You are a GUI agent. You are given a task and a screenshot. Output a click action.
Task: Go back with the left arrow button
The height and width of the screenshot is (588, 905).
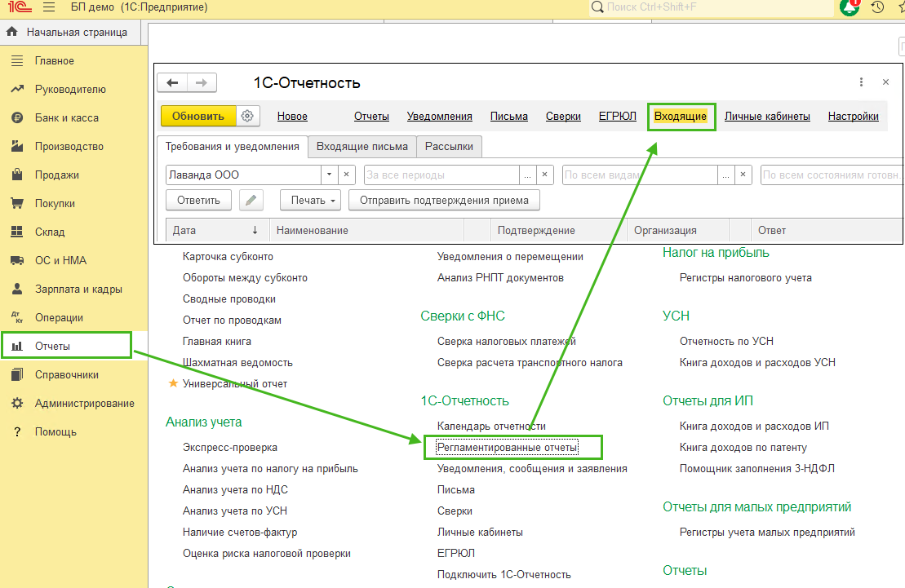[172, 83]
